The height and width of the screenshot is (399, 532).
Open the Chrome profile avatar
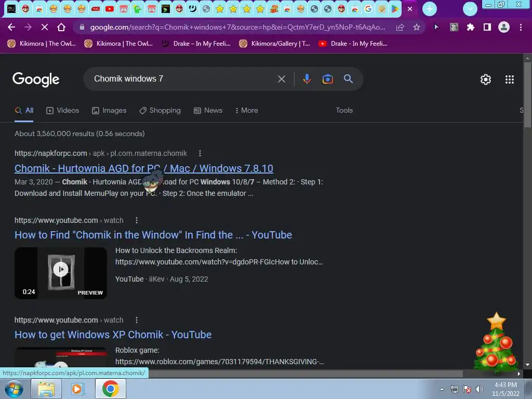click(504, 27)
